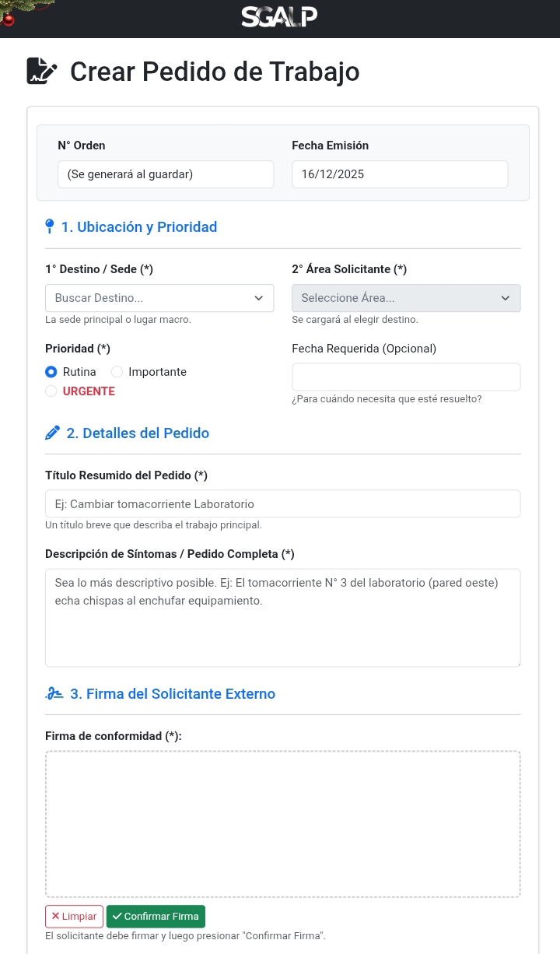
Task: Click the Fecha Emisión date field
Action: pos(400,174)
